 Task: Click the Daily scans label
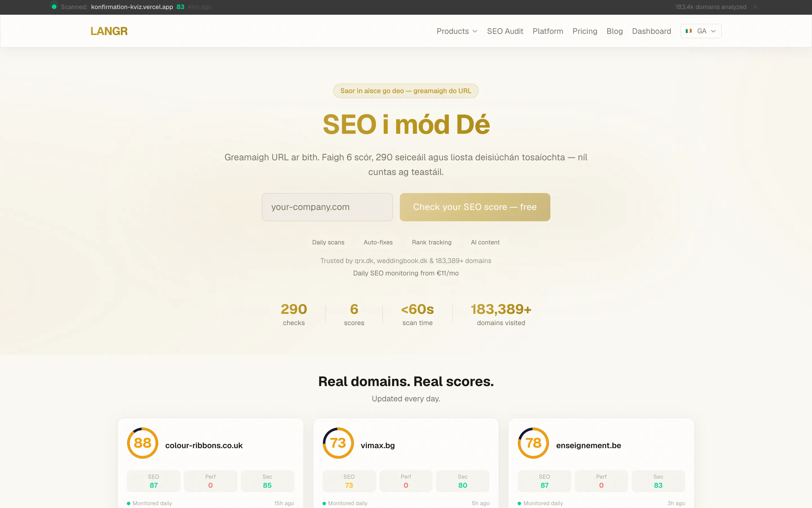328,242
